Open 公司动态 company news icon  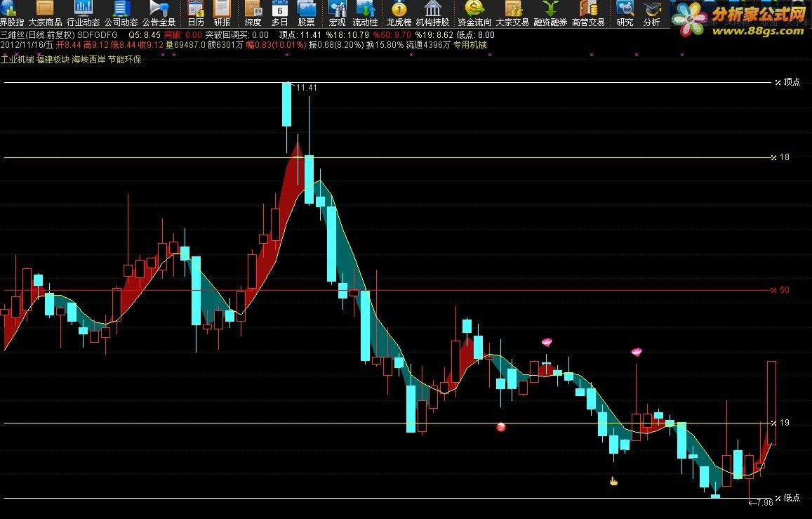point(121,13)
